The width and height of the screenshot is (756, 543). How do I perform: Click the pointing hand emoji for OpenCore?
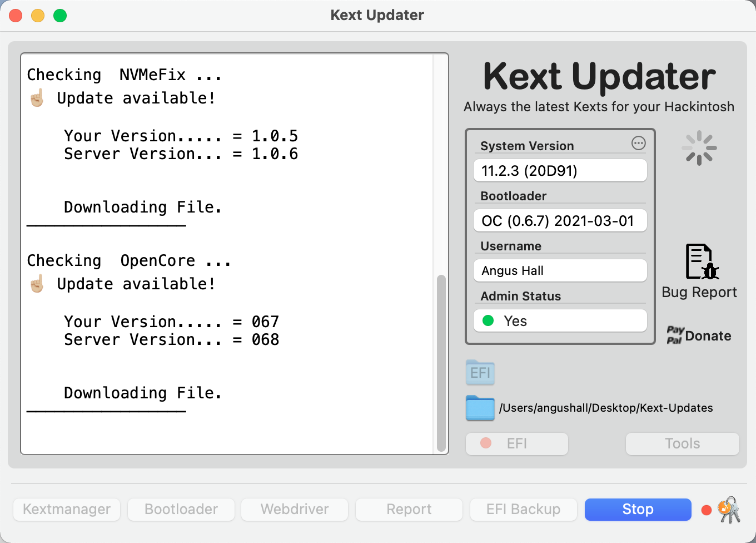(x=37, y=284)
